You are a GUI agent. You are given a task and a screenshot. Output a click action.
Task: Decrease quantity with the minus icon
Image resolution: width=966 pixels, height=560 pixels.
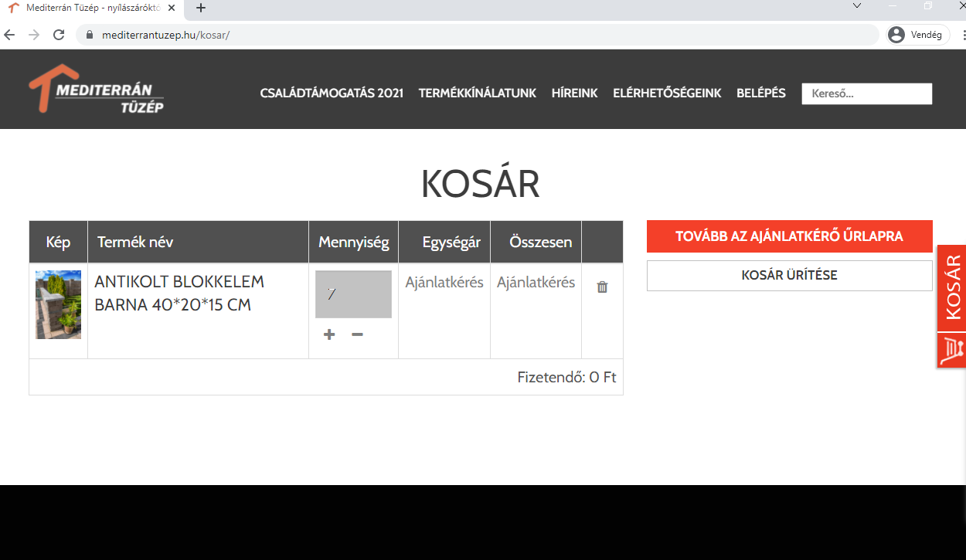pos(357,334)
